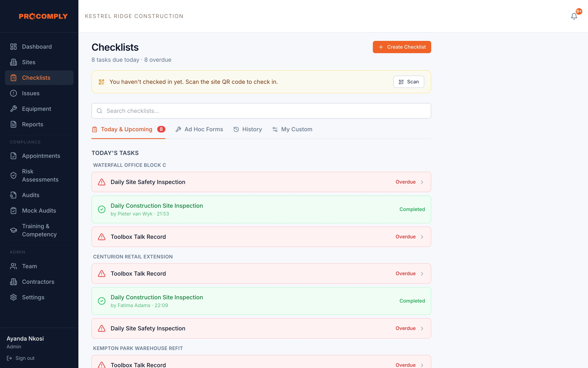Open completed inspection by Fatima Adams
Image resolution: width=588 pixels, height=368 pixels.
pyautogui.click(x=261, y=301)
